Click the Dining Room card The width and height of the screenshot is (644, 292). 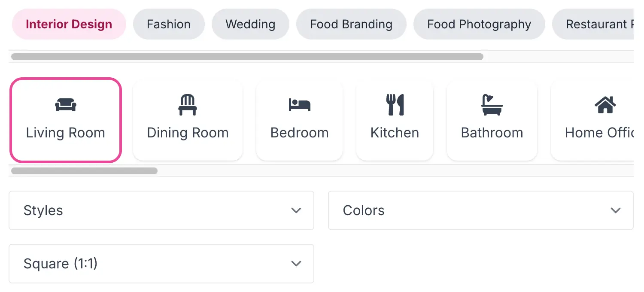pyautogui.click(x=188, y=120)
